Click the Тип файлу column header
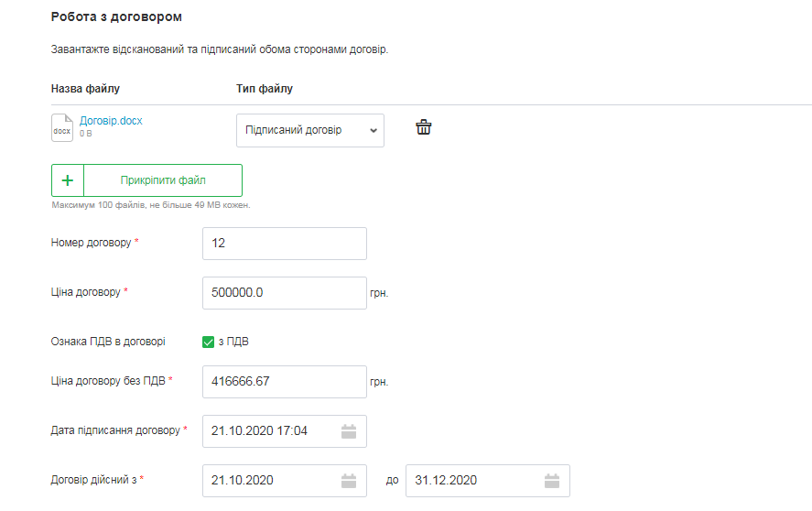Image resolution: width=812 pixels, height=511 pixels. [265, 89]
